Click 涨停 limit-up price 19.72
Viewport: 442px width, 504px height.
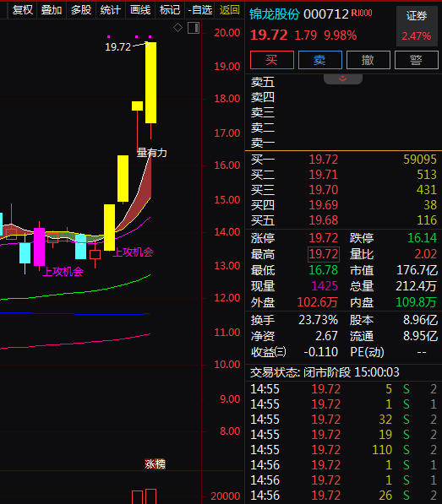tap(324, 238)
